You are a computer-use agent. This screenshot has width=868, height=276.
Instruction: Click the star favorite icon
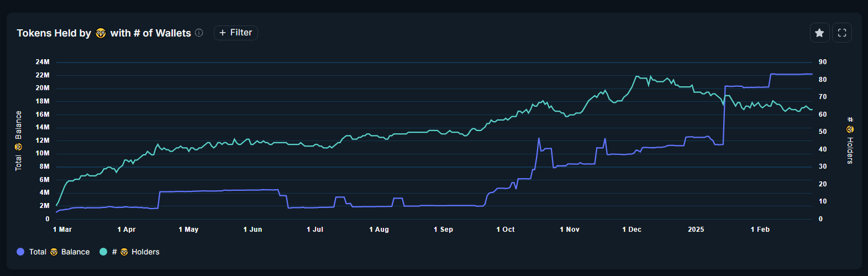pyautogui.click(x=819, y=33)
